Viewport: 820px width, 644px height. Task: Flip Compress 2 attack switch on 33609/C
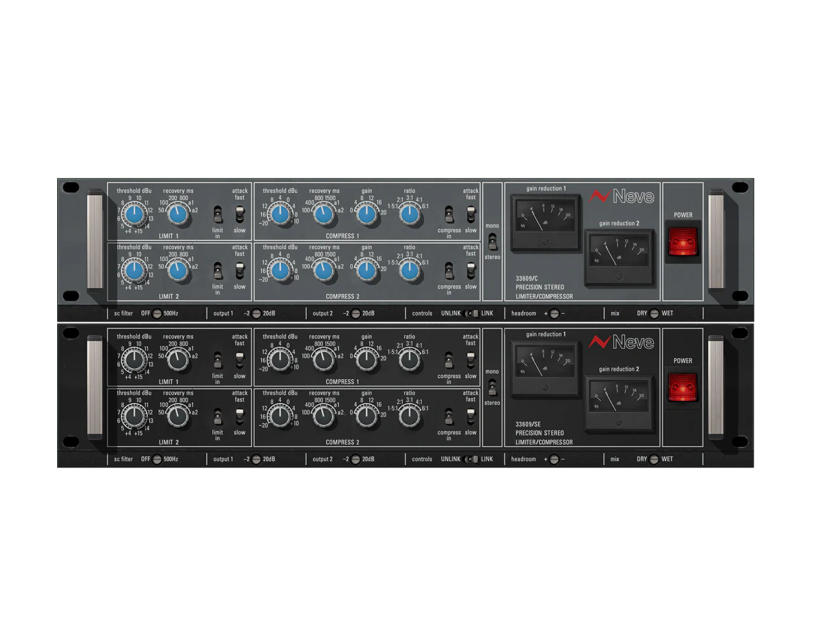click(471, 270)
